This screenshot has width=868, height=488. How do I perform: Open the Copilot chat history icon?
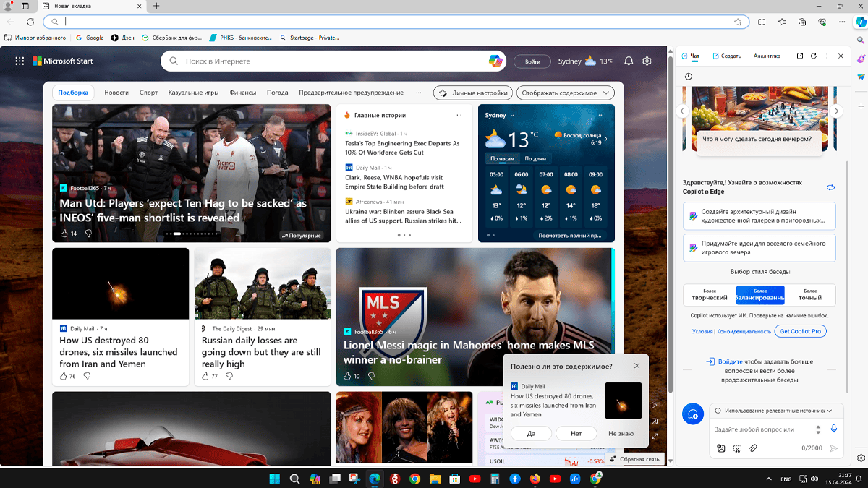[688, 76]
